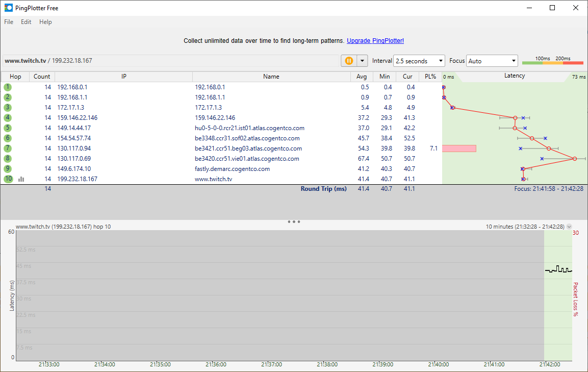
Task: Click the IP column header
Action: click(124, 77)
